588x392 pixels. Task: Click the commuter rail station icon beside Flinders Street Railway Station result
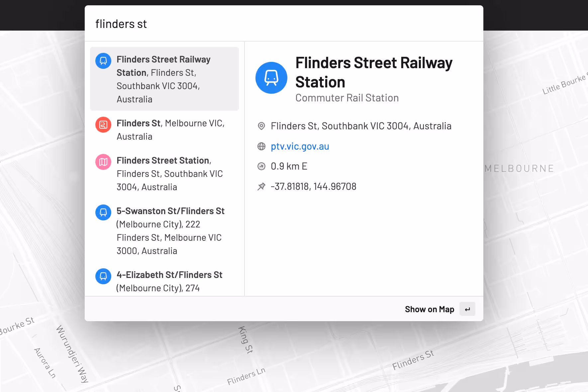pos(103,61)
